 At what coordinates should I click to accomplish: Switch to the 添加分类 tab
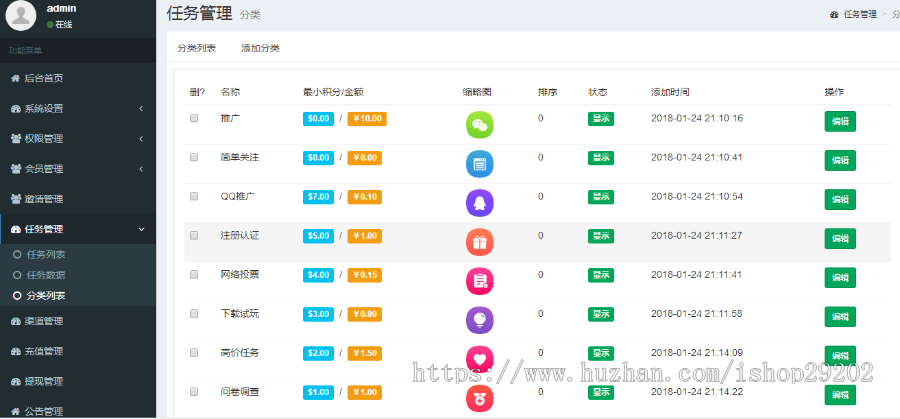click(260, 48)
